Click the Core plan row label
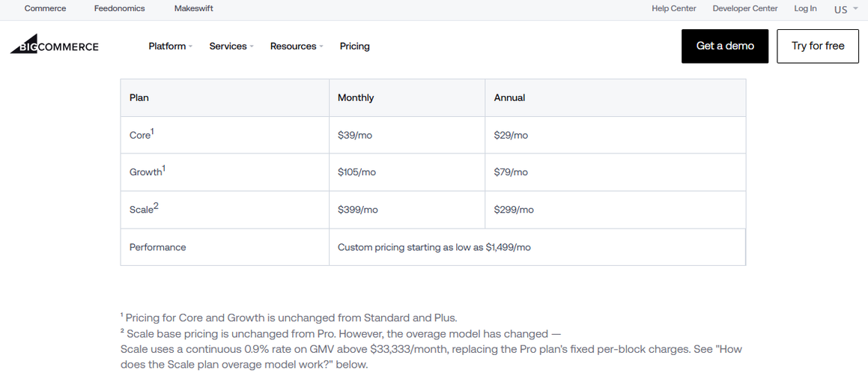The height and width of the screenshot is (382, 868). pos(142,135)
